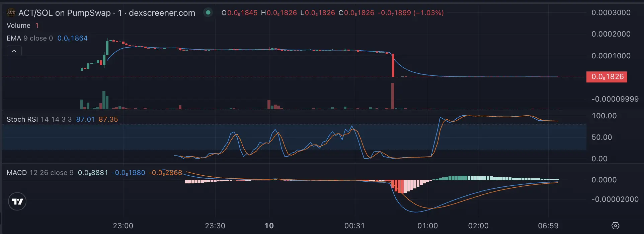Image resolution: width=644 pixels, height=234 pixels.
Task: Click the low price L0.0₅1826
Action: [318, 13]
